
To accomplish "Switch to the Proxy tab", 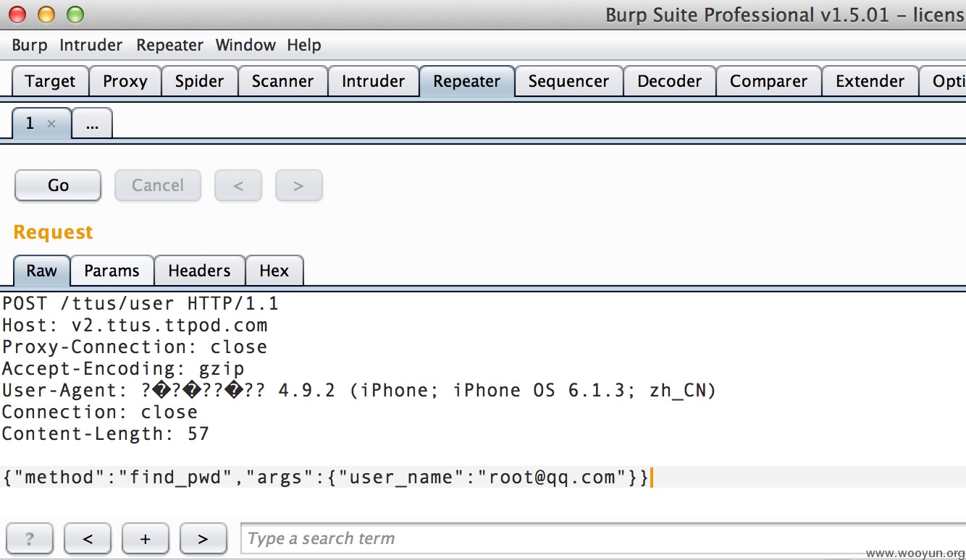I will (125, 81).
